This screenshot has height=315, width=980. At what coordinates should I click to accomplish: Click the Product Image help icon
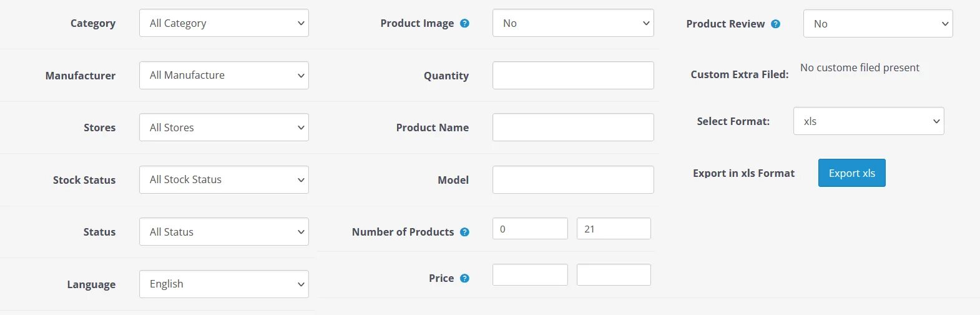tap(464, 23)
